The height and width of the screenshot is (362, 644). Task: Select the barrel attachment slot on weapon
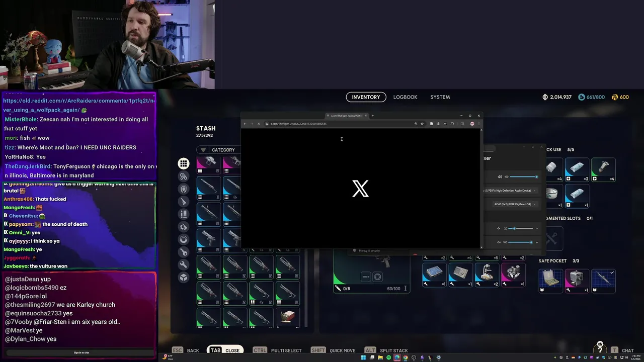tap(366, 277)
